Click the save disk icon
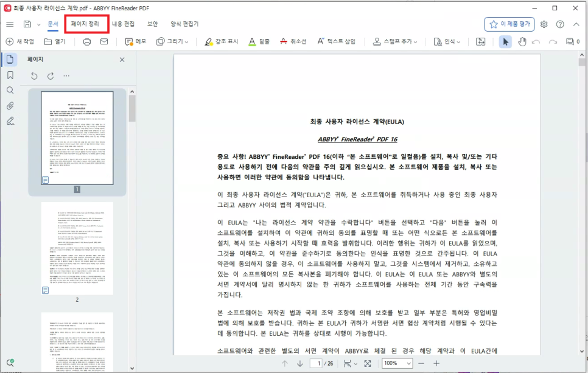588x373 pixels. pyautogui.click(x=27, y=24)
